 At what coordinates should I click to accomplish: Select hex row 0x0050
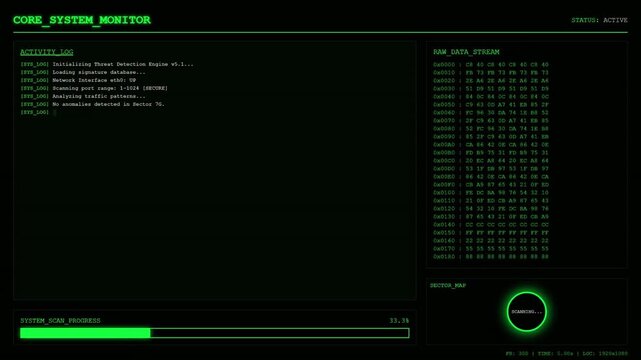pyautogui.click(x=491, y=105)
